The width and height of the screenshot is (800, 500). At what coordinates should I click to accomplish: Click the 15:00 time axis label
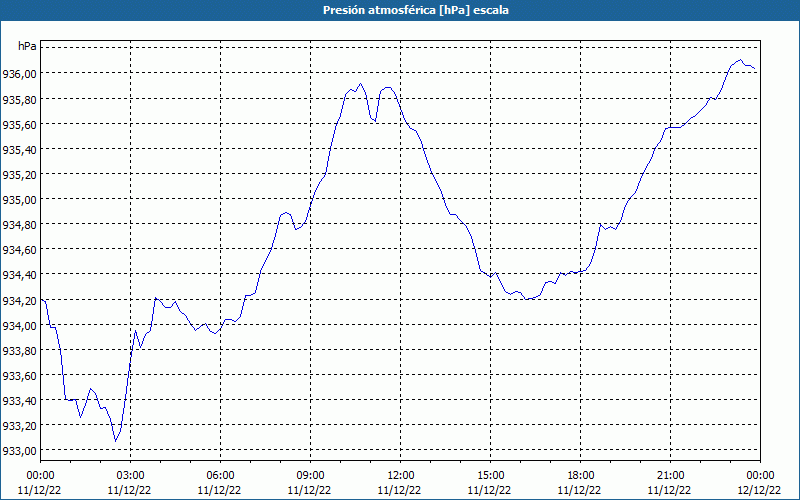coord(490,476)
